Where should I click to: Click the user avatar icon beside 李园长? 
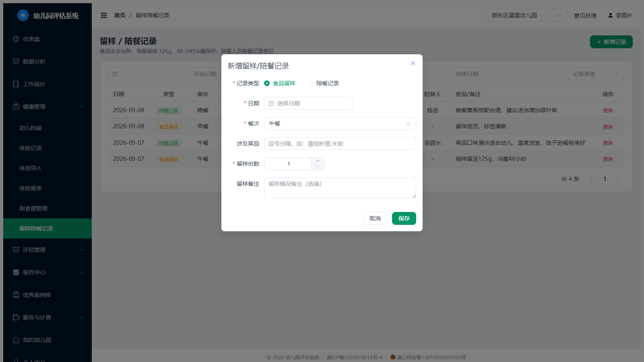point(611,15)
